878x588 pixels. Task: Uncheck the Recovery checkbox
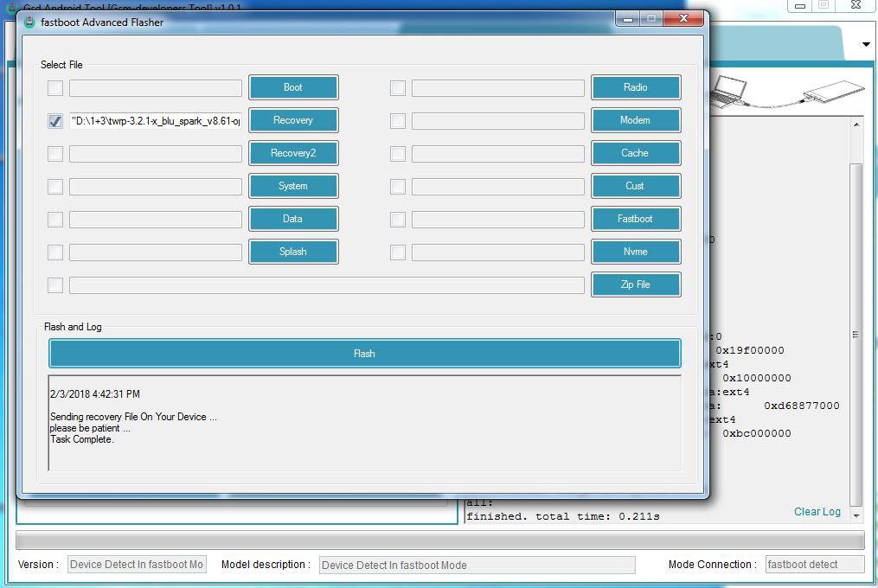[55, 121]
